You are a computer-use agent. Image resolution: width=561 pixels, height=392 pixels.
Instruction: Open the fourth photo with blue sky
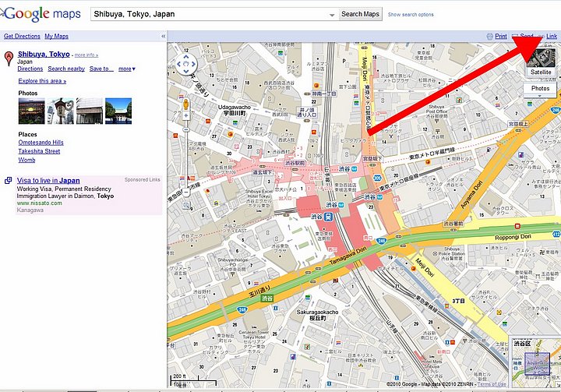click(x=118, y=111)
